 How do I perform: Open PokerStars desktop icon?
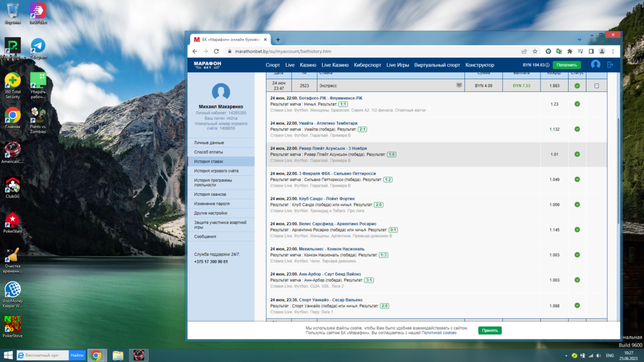[12, 221]
